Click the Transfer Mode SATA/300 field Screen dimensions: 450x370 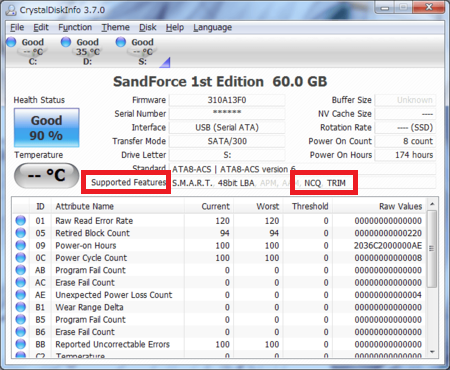click(x=227, y=141)
